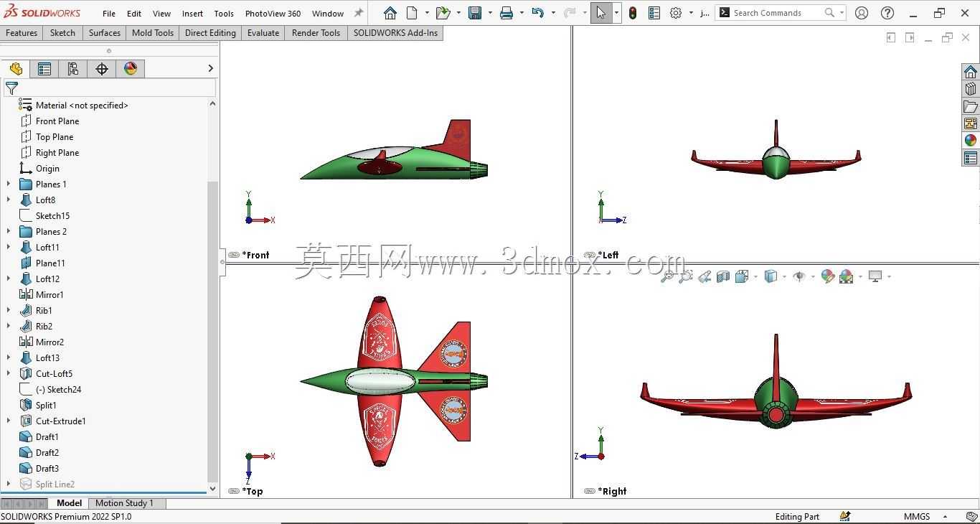Click the *Right view label link
980x524 pixels.
(613, 491)
